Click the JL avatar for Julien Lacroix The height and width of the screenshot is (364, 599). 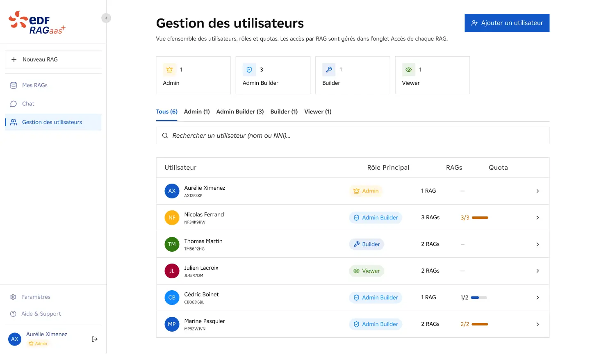pyautogui.click(x=172, y=271)
